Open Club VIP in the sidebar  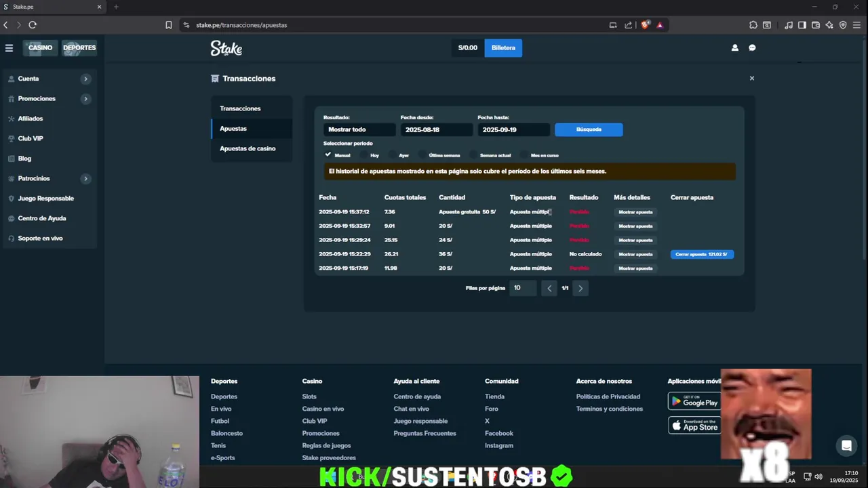31,138
